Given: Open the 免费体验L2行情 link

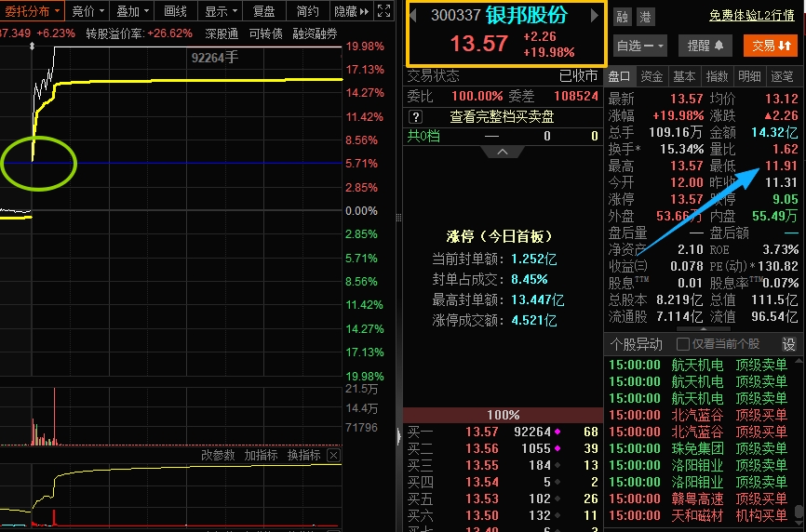Looking at the screenshot, I should (x=751, y=16).
